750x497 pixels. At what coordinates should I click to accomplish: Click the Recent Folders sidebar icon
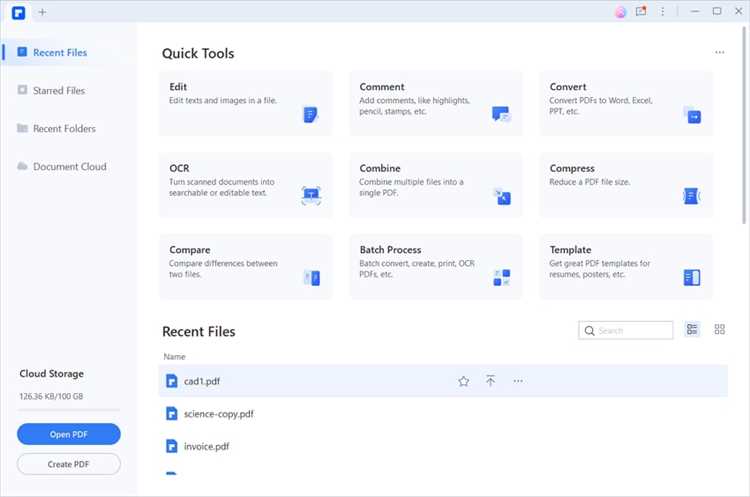[22, 128]
